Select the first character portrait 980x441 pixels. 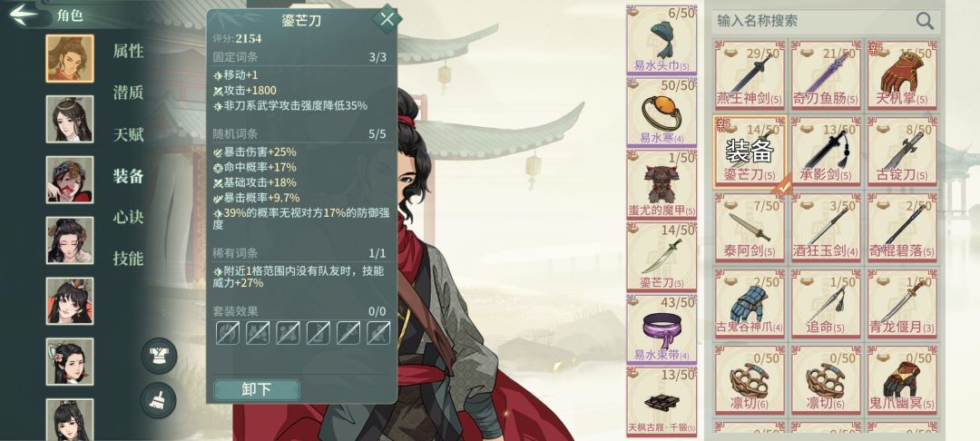pos(70,58)
